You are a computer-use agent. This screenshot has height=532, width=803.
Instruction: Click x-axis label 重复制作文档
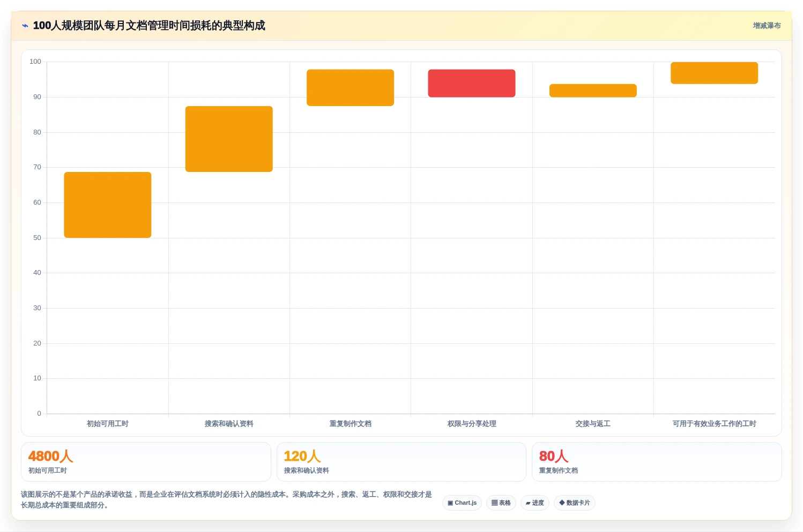(x=350, y=424)
